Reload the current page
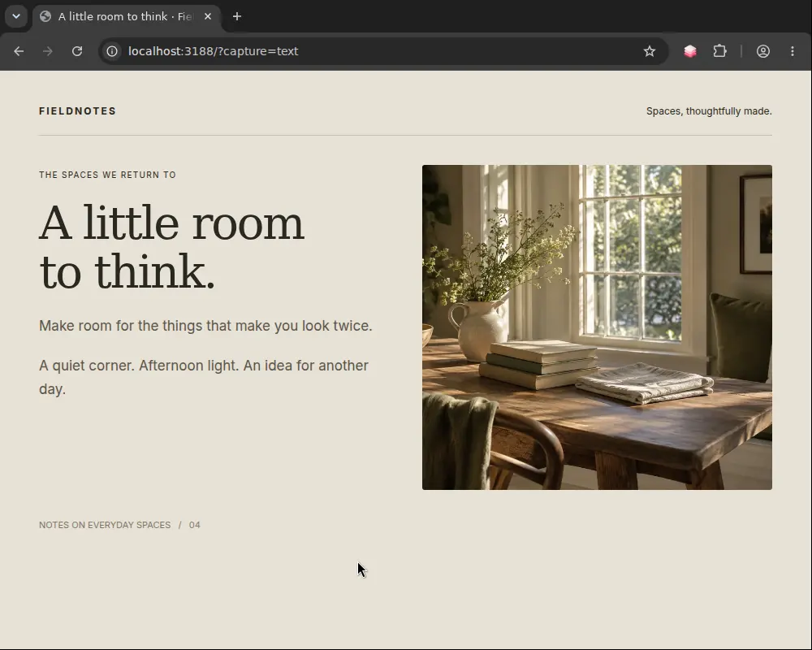 coord(77,51)
